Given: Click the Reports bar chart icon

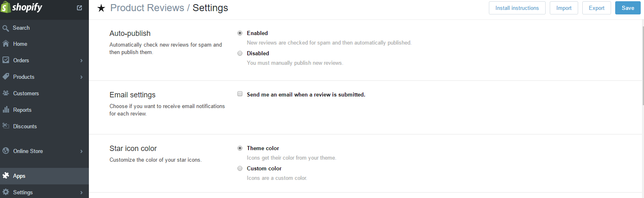Looking at the screenshot, I should (x=6, y=110).
